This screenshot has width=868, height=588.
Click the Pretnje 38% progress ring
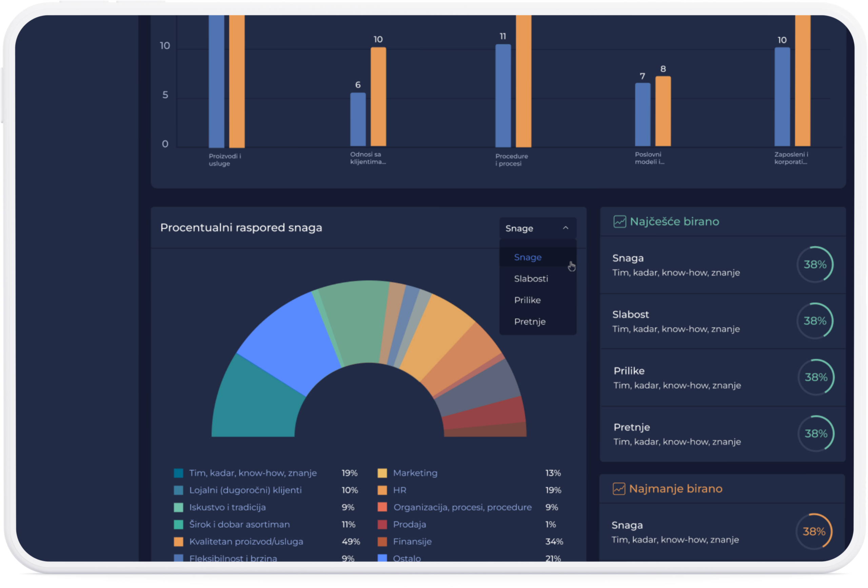[x=816, y=434]
